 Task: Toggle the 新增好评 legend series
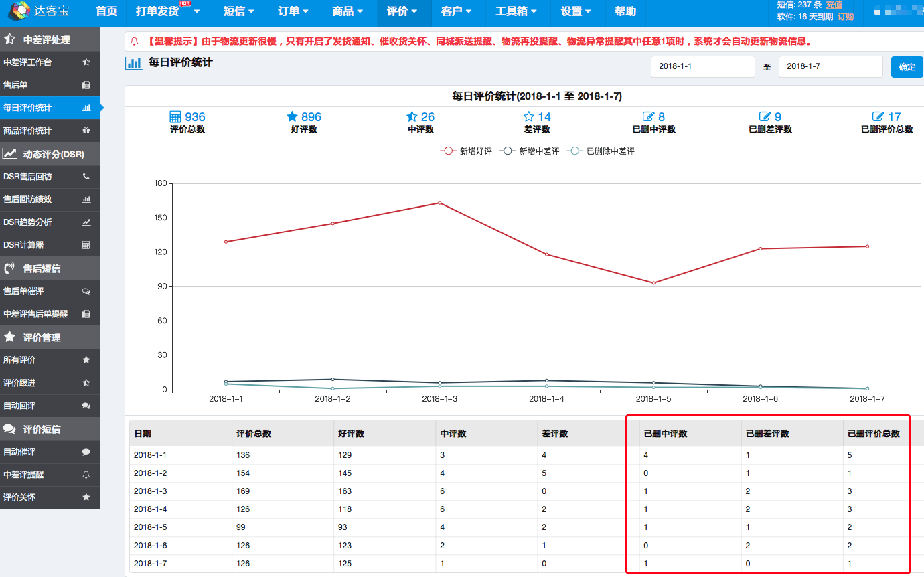(466, 151)
